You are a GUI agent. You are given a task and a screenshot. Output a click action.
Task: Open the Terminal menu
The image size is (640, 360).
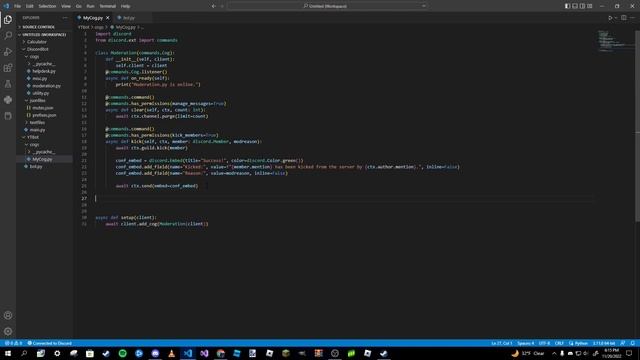108,6
